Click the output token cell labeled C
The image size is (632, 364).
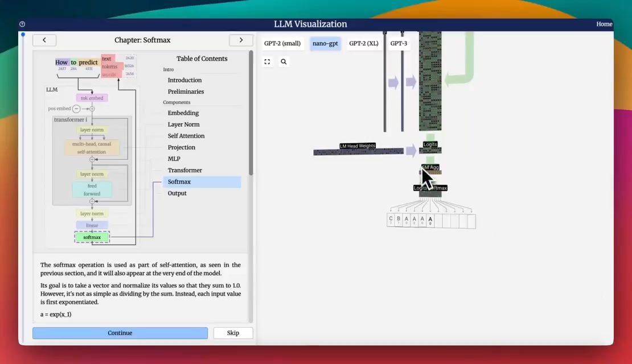pos(391,221)
